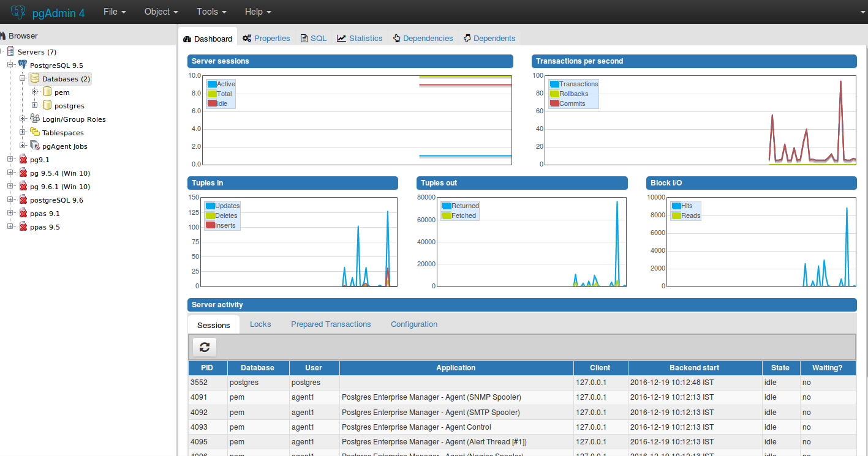Expand the postgres database node
This screenshot has height=456, width=868.
coord(35,105)
